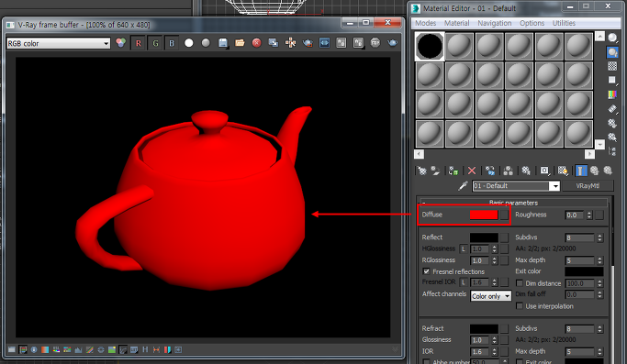This screenshot has width=627, height=364.
Task: Toggle the checkered Background icon in side toolbar
Action: [x=612, y=66]
